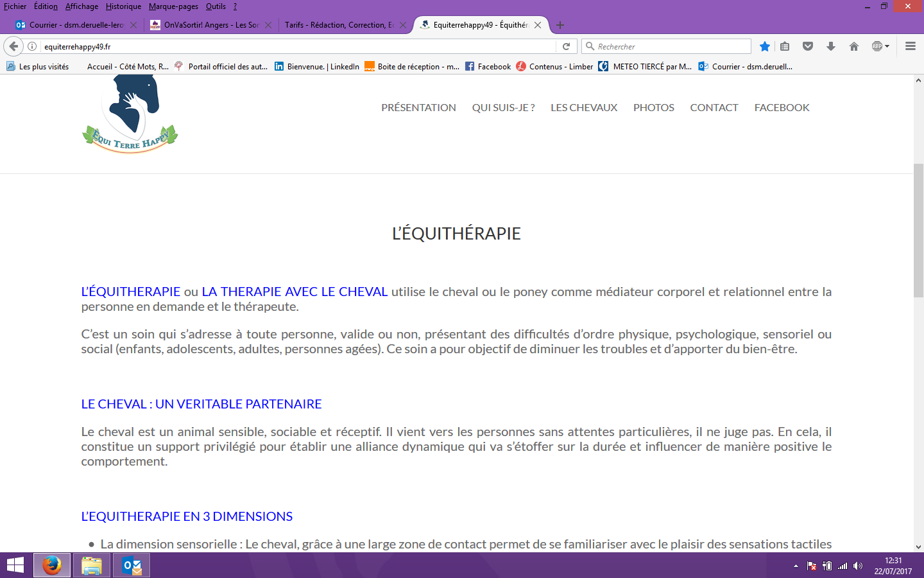Show site information icon in address bar

[32, 46]
